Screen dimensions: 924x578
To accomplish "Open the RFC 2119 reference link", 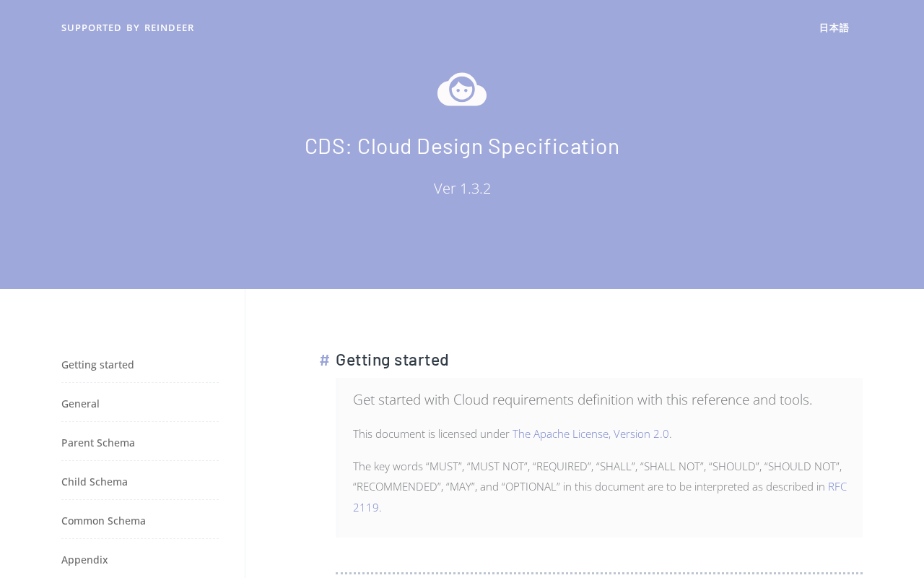I will click(x=837, y=487).
